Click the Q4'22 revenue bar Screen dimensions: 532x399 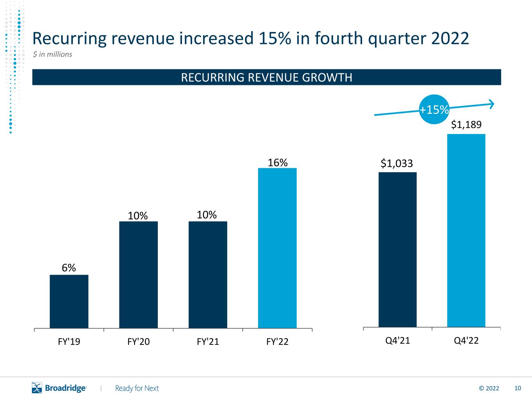click(466, 231)
